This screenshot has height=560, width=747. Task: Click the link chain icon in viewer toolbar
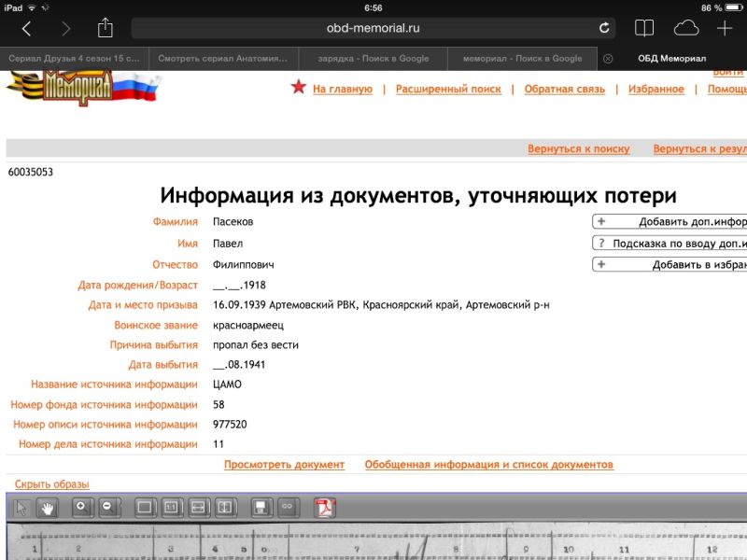[288, 507]
